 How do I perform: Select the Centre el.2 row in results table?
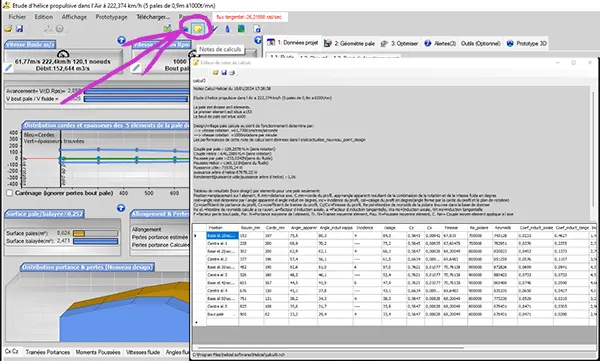(x=394, y=259)
